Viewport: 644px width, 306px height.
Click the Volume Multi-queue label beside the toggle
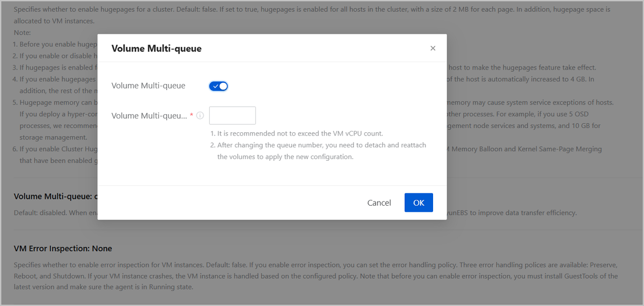coord(148,86)
